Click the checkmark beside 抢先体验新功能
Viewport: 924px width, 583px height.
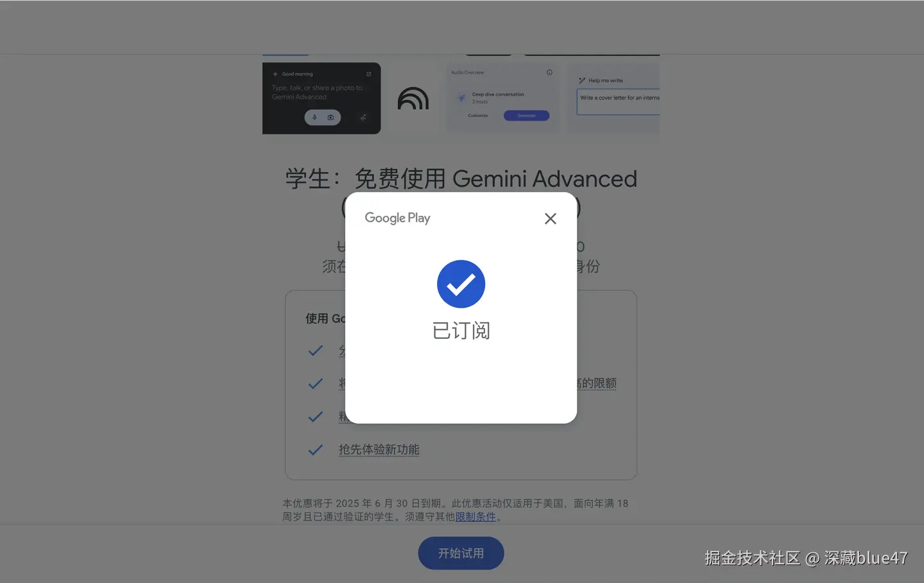click(315, 450)
